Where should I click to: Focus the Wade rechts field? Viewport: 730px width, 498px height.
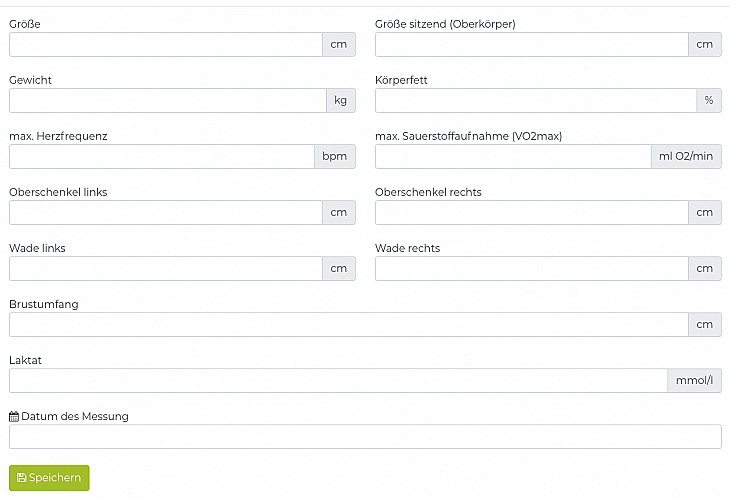point(531,269)
